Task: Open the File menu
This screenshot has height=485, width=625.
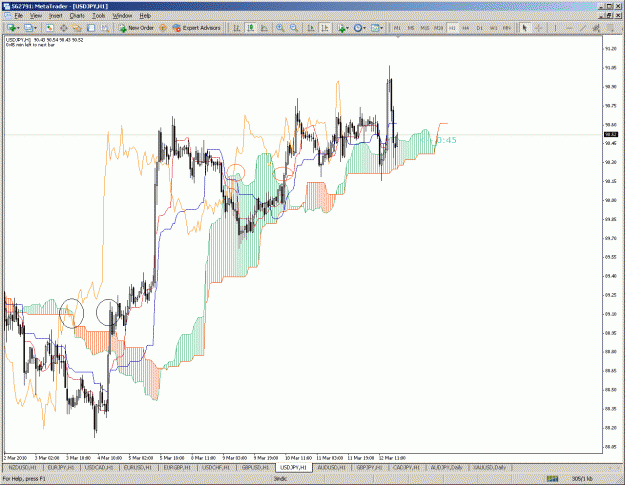Action: coord(18,16)
